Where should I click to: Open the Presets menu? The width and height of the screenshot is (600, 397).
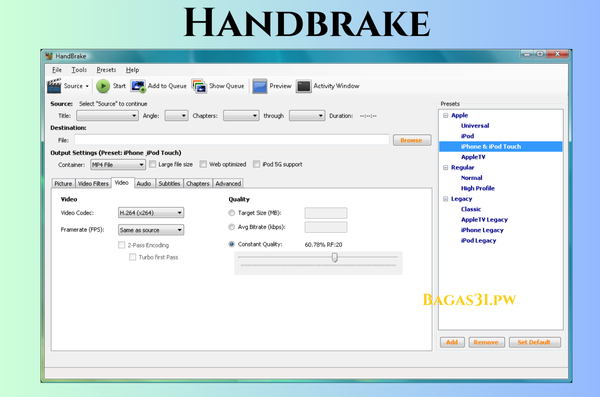pos(106,70)
